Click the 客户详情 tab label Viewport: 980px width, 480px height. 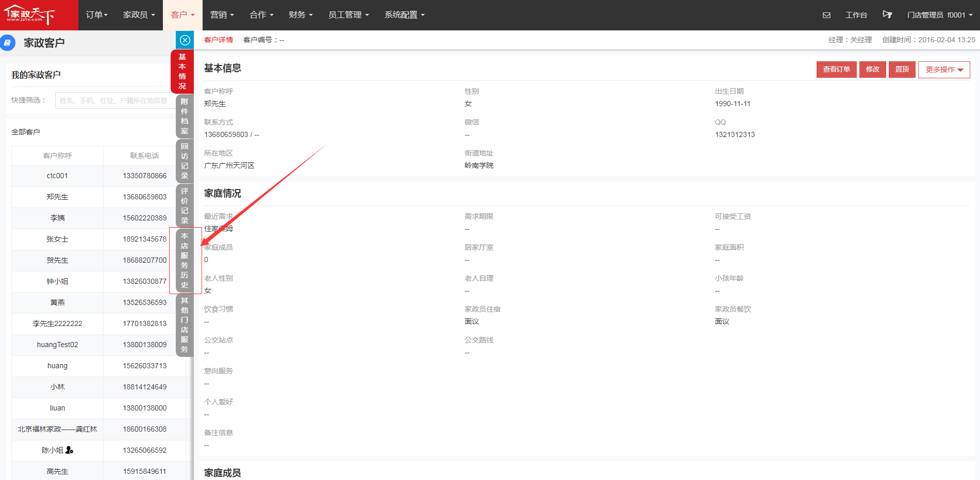[219, 40]
